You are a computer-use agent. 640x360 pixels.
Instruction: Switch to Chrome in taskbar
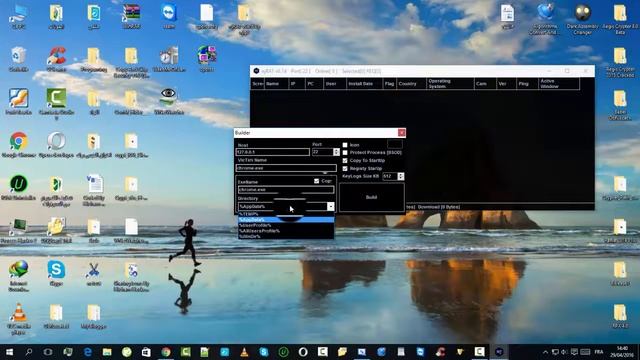click(166, 352)
